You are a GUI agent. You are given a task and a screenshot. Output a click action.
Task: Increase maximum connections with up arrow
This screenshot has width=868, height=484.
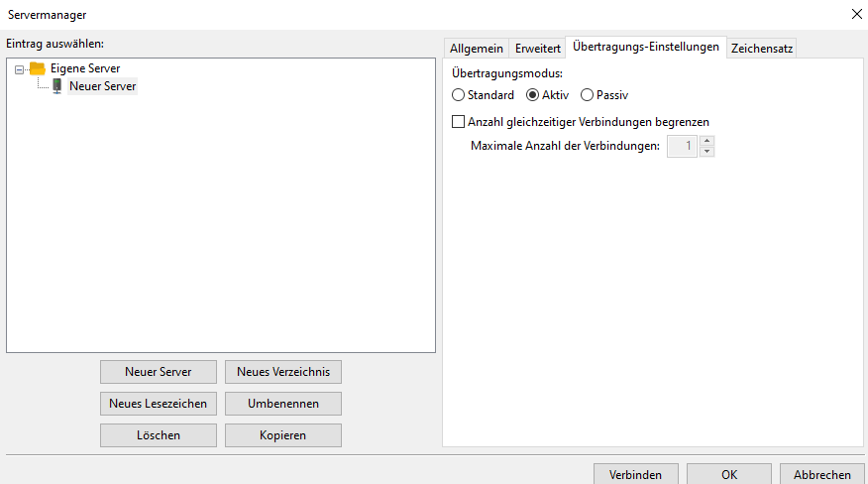click(x=706, y=141)
